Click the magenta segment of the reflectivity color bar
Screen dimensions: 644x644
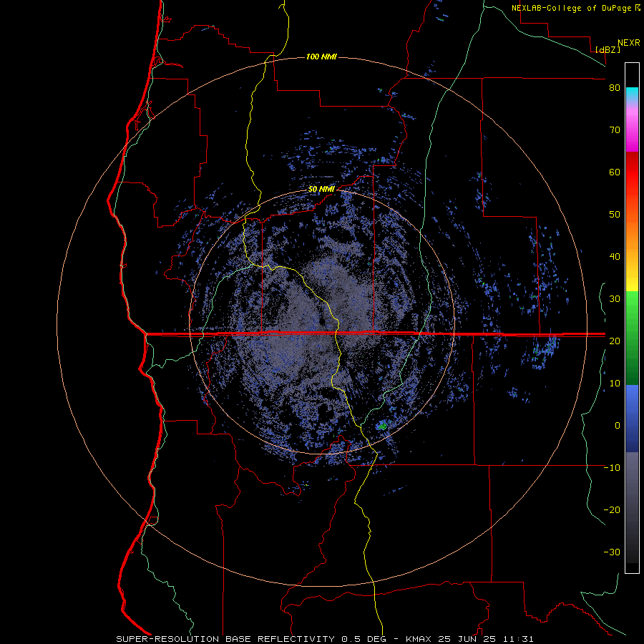tap(632, 135)
